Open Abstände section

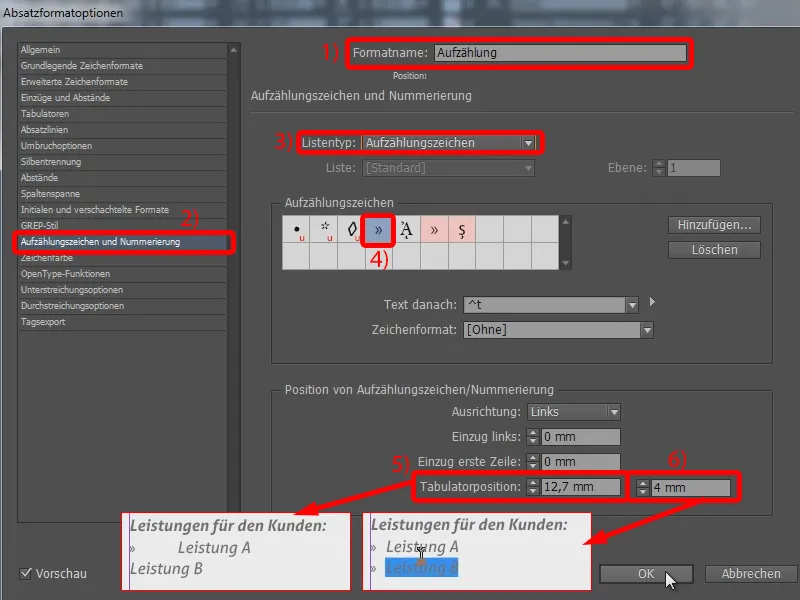pos(122,178)
